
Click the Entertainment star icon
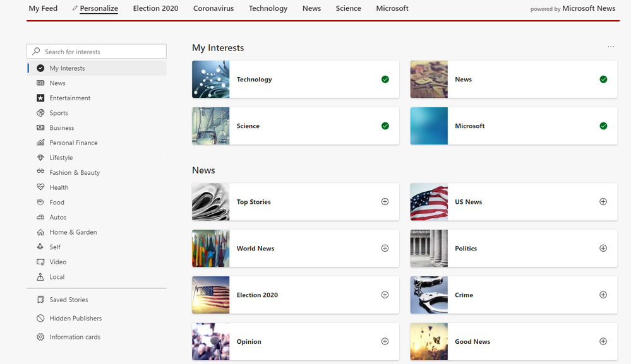pyautogui.click(x=40, y=98)
